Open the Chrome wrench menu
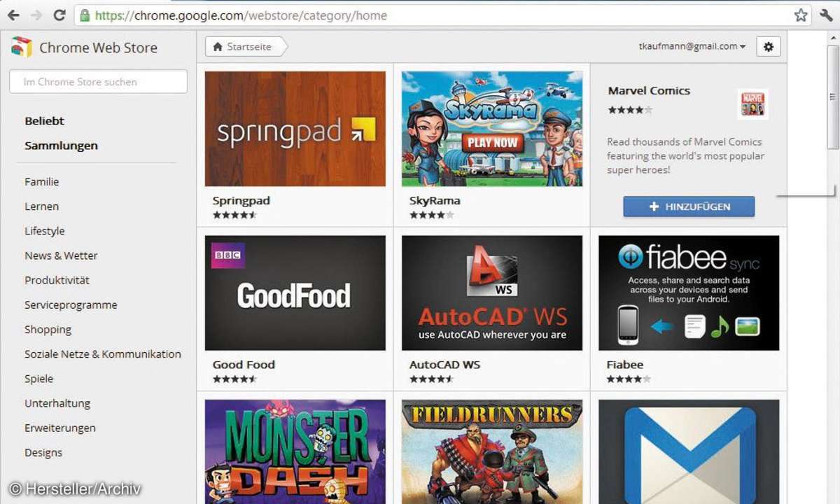840x504 pixels. [825, 15]
